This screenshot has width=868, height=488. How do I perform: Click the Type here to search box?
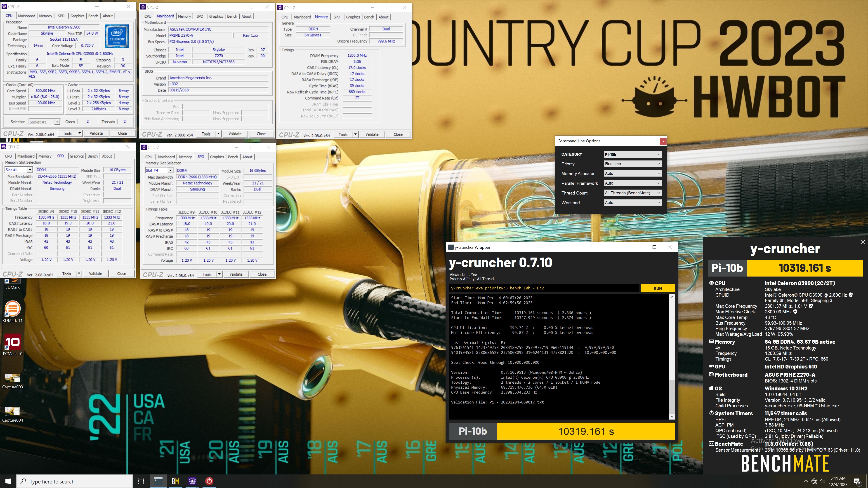[75, 482]
